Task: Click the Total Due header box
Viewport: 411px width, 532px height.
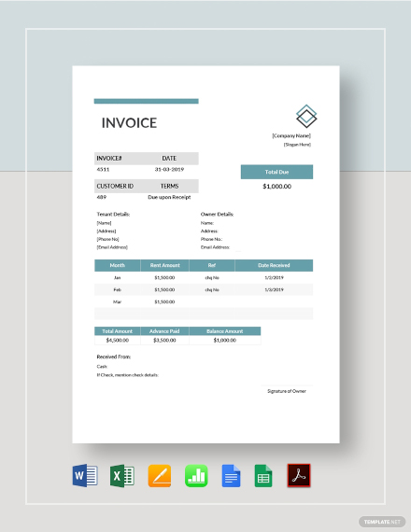Action: [276, 172]
